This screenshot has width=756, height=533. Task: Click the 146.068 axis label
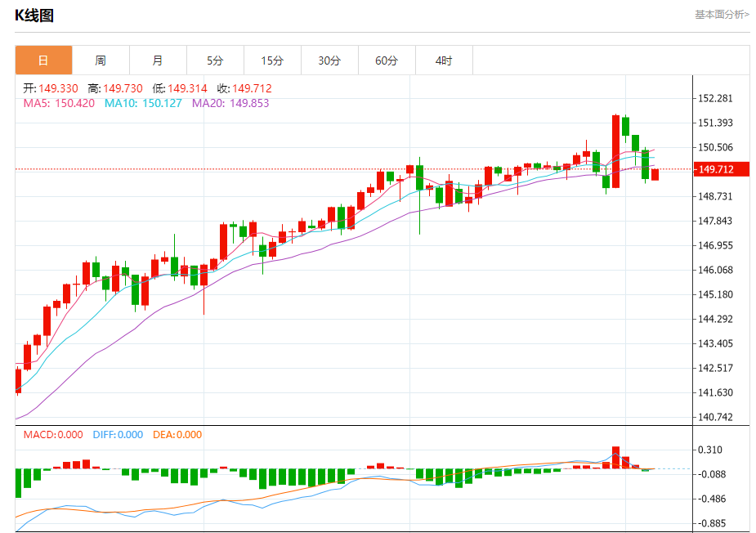tap(715, 270)
